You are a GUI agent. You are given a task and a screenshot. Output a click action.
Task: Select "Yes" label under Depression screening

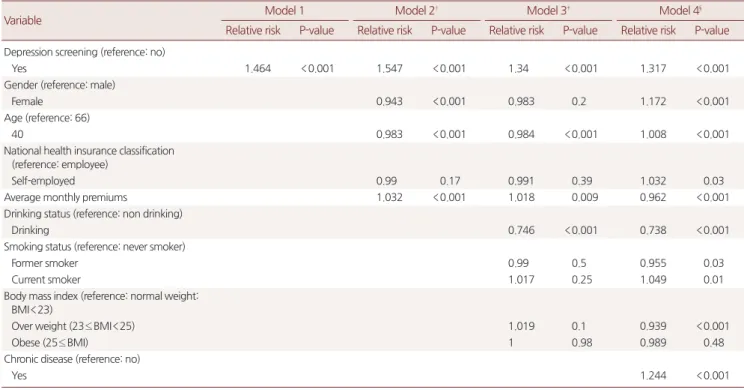coord(19,68)
